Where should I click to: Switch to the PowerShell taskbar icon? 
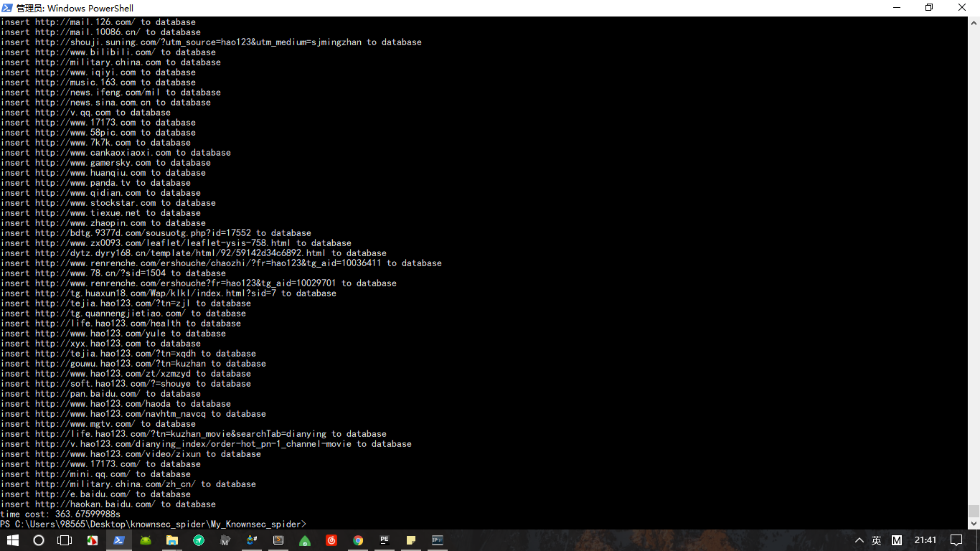click(x=119, y=540)
